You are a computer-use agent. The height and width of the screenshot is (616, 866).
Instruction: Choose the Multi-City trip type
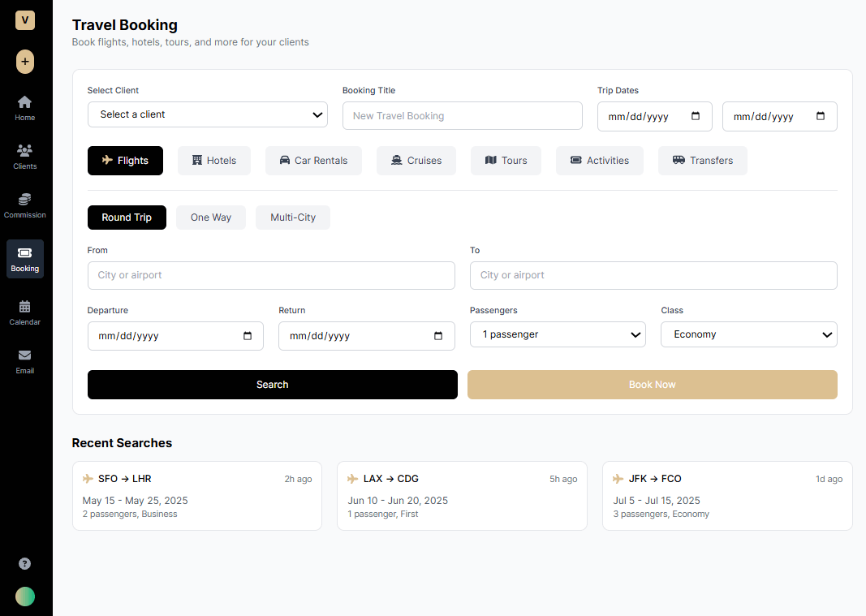coord(293,218)
